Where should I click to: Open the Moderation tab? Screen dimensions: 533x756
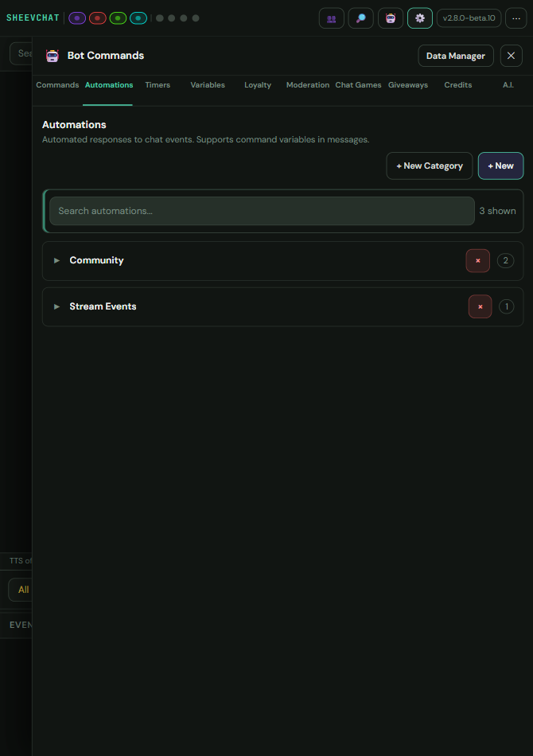[x=308, y=85]
